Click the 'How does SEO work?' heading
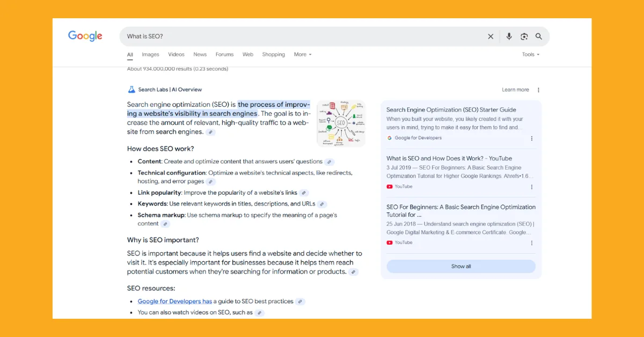Image resolution: width=644 pixels, height=337 pixels. pos(160,149)
